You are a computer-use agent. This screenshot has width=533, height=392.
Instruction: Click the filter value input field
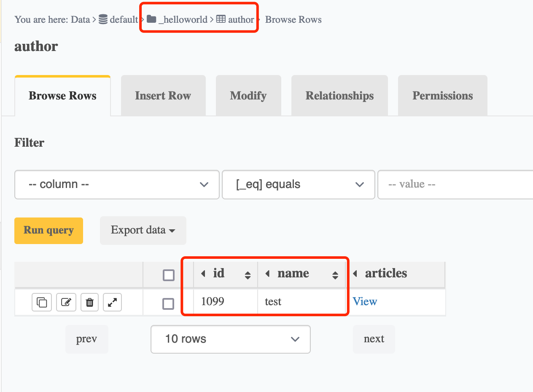pos(455,185)
